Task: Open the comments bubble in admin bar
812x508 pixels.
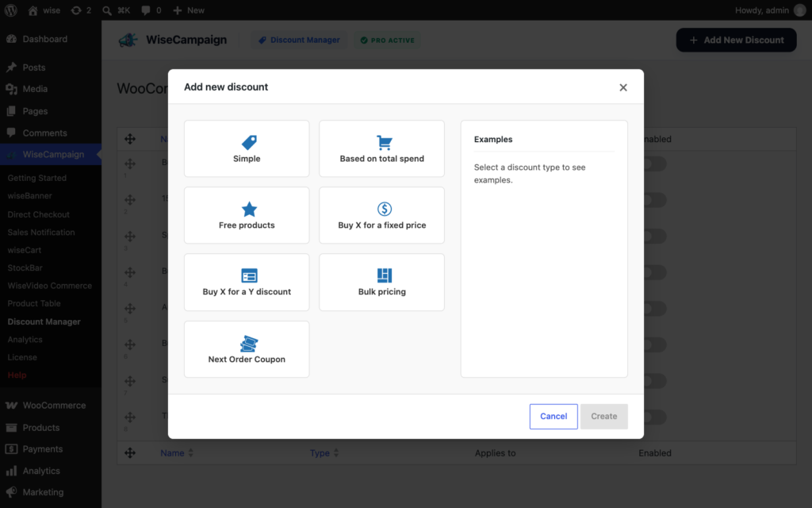Action: click(x=151, y=10)
